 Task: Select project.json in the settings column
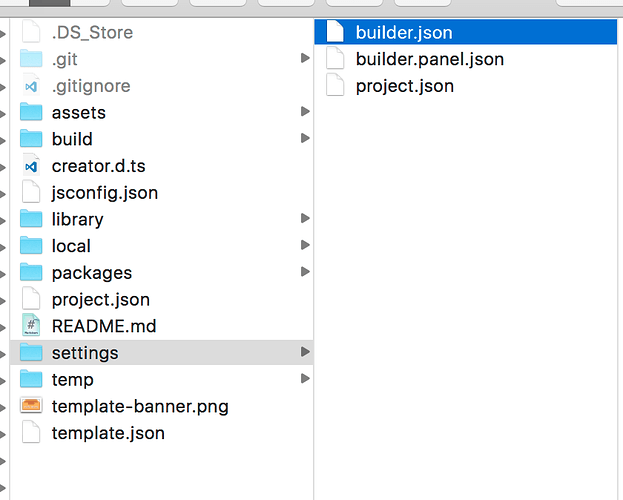click(x=404, y=86)
